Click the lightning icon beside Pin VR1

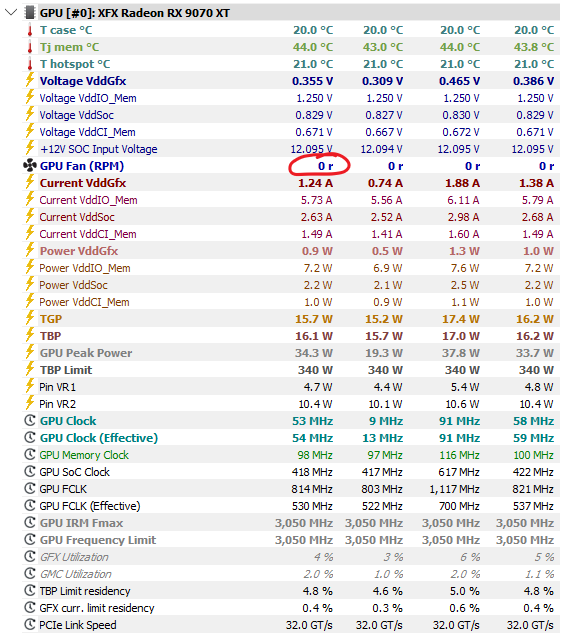(30, 387)
